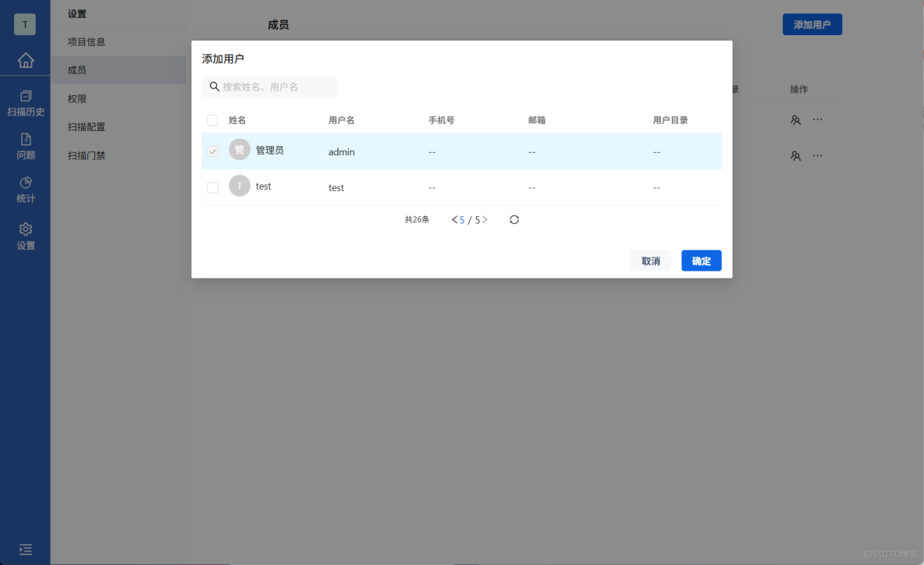Check the checkbox on the test row
The width and height of the screenshot is (924, 565).
(x=212, y=186)
